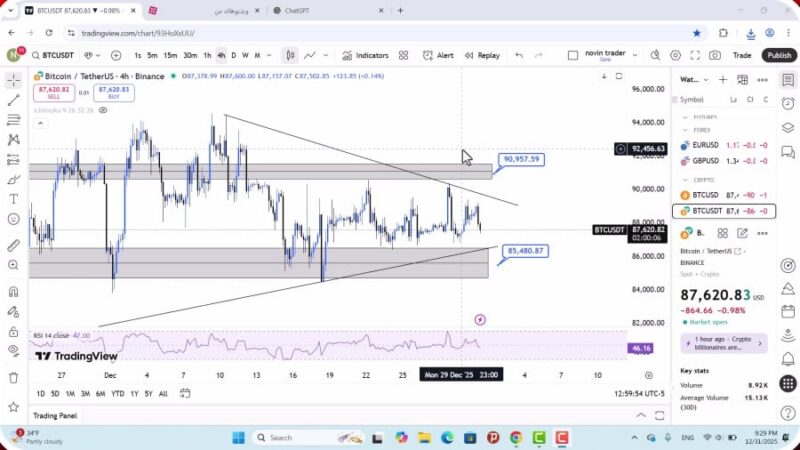800x450 pixels.
Task: Collapse the FOREX section in watchlist
Action: [x=686, y=129]
